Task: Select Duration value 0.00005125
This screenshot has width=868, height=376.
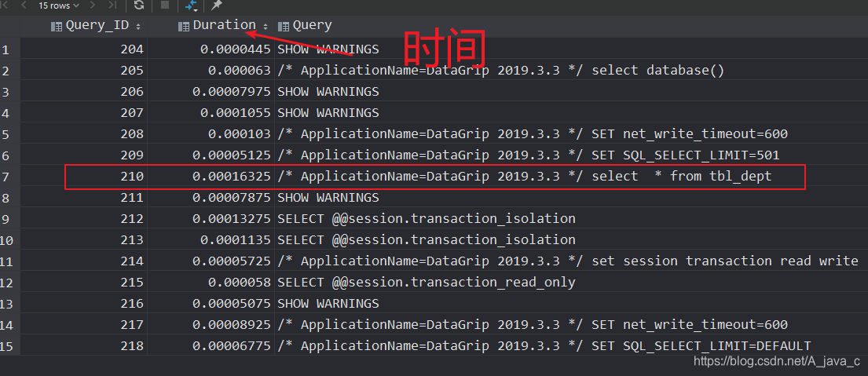Action: [232, 155]
